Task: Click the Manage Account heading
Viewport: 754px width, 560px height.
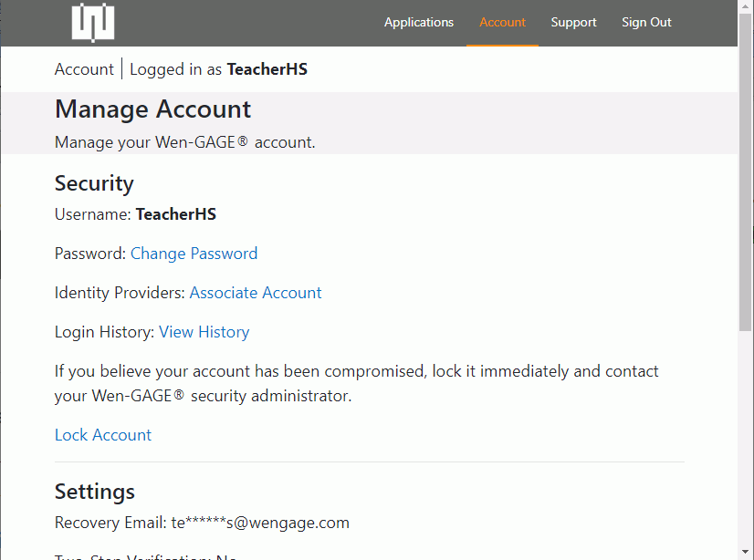Action: tap(152, 109)
